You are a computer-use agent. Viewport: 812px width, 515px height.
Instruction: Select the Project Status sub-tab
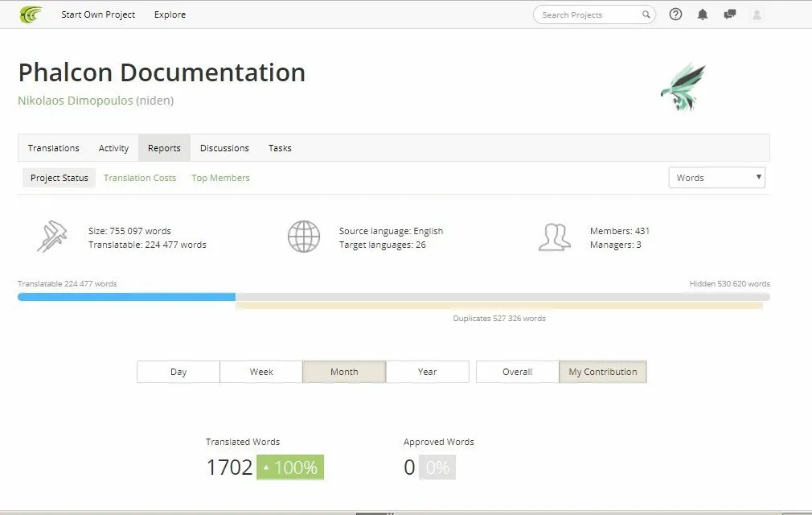(59, 178)
